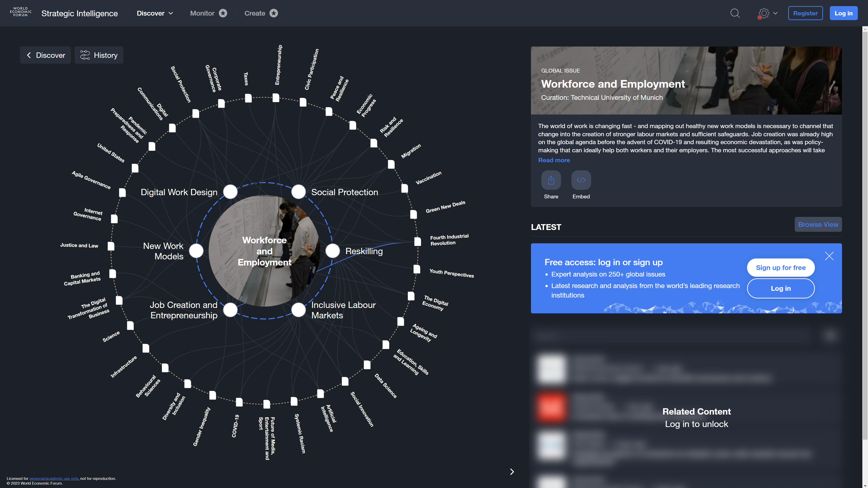Click the Education, Skills and Learning label
This screenshot has height=488, width=868.
coord(411,362)
